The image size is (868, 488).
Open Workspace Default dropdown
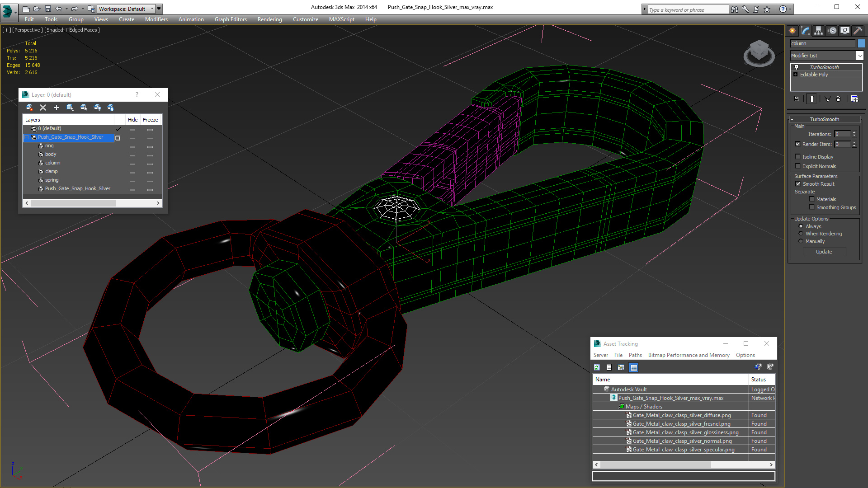click(x=152, y=9)
